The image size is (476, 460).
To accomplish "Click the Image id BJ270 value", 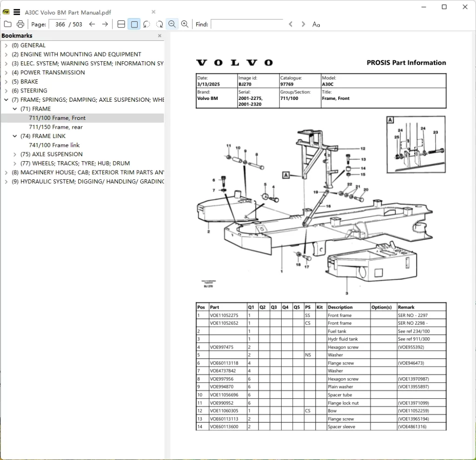I will point(245,84).
